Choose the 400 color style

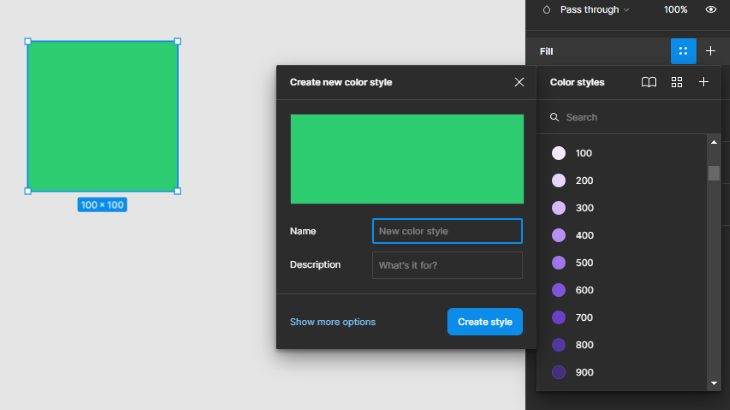coord(622,235)
